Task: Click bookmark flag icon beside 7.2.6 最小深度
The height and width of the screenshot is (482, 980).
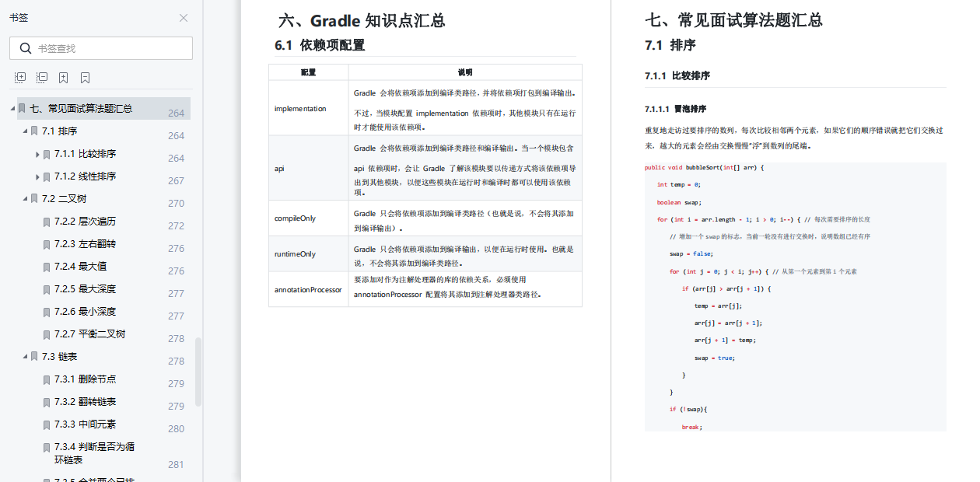Action: [x=47, y=312]
